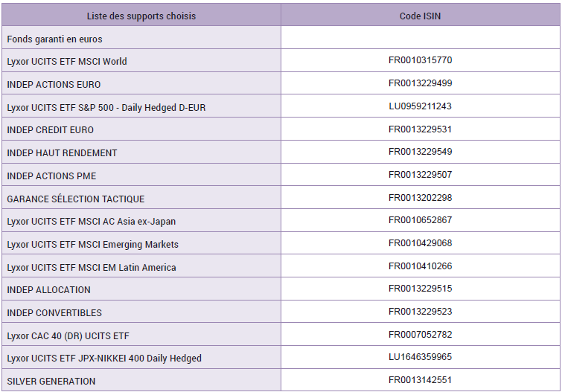Click the Lyxor UCITS ETF MSCI World entry
Viewport: 562px width, 392px height.
pos(67,62)
